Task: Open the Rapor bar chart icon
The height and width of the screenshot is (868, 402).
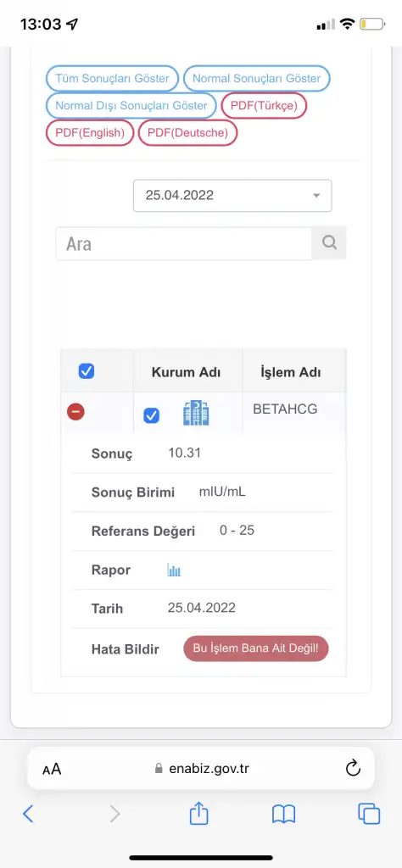Action: 175,570
